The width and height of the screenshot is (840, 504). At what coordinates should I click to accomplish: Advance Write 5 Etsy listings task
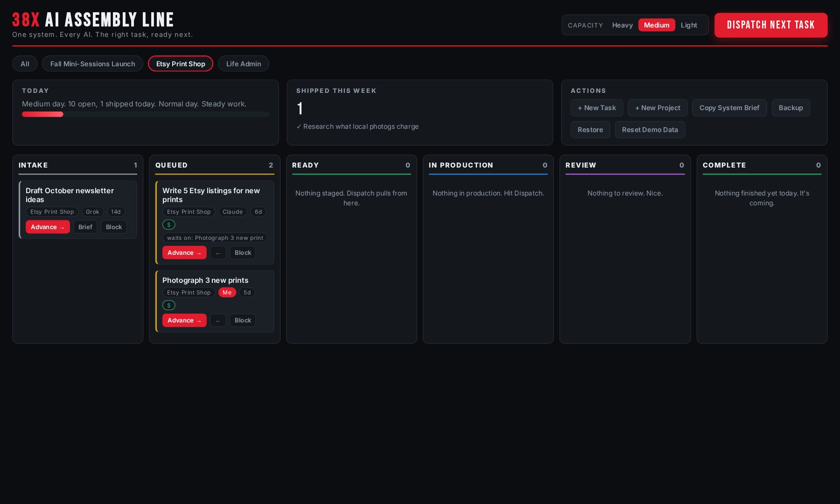pyautogui.click(x=184, y=253)
